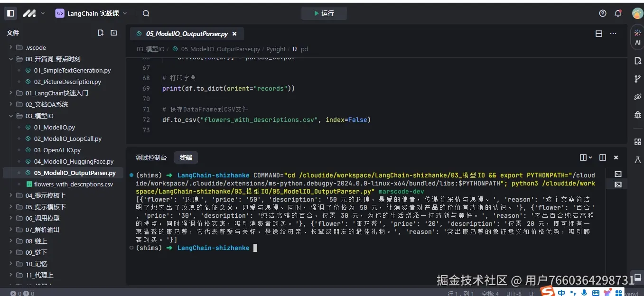
Task: Toggle Chinese/English input with the 中 icon
Action: tap(561, 292)
